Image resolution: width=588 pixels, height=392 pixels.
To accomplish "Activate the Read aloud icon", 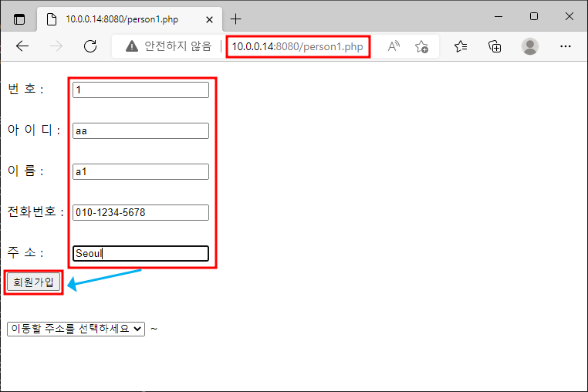I will [x=394, y=46].
